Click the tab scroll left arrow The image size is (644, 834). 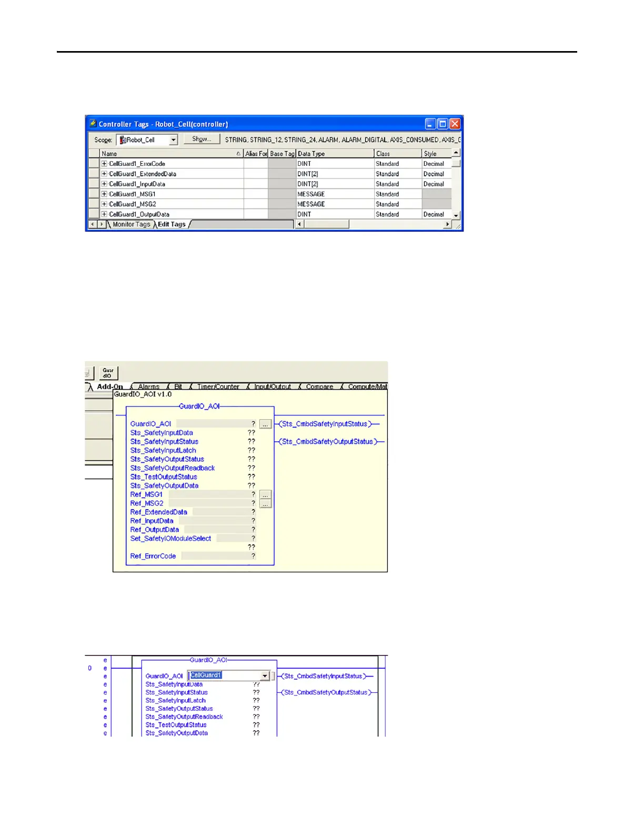tap(93, 224)
